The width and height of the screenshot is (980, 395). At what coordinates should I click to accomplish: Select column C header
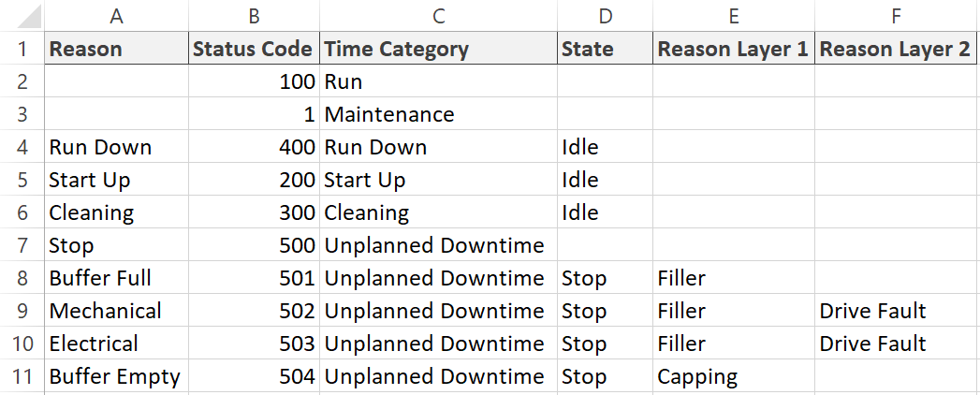coord(438,16)
